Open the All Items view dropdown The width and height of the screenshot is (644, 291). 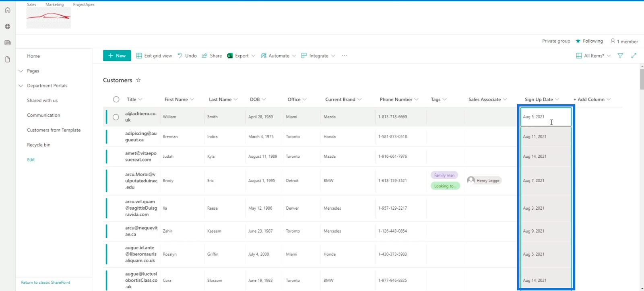click(x=593, y=56)
